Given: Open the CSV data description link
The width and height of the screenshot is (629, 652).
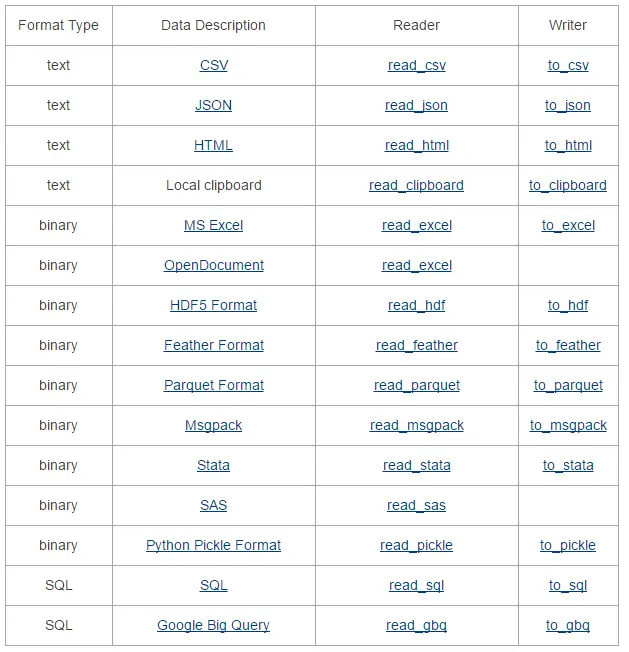Looking at the screenshot, I should [214, 65].
